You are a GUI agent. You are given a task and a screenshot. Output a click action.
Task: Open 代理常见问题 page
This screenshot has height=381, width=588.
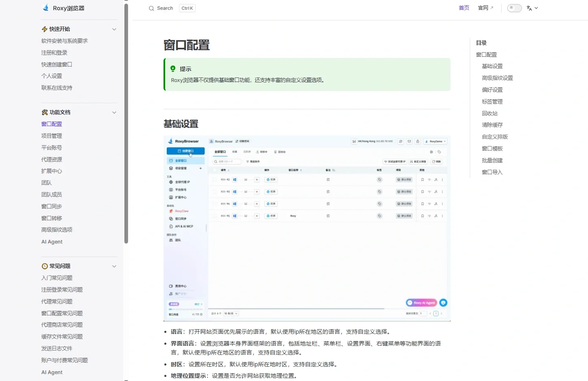coord(57,302)
